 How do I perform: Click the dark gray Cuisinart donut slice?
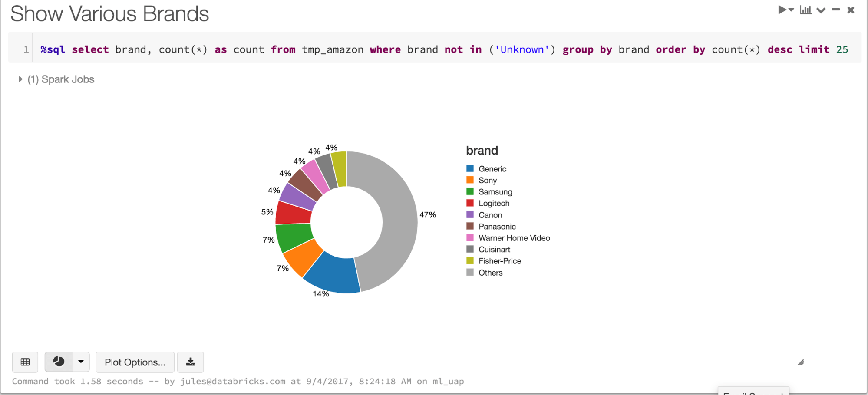point(327,171)
